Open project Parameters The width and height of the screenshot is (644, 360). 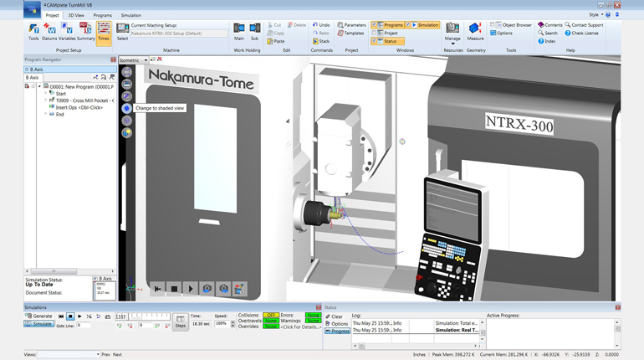click(351, 25)
